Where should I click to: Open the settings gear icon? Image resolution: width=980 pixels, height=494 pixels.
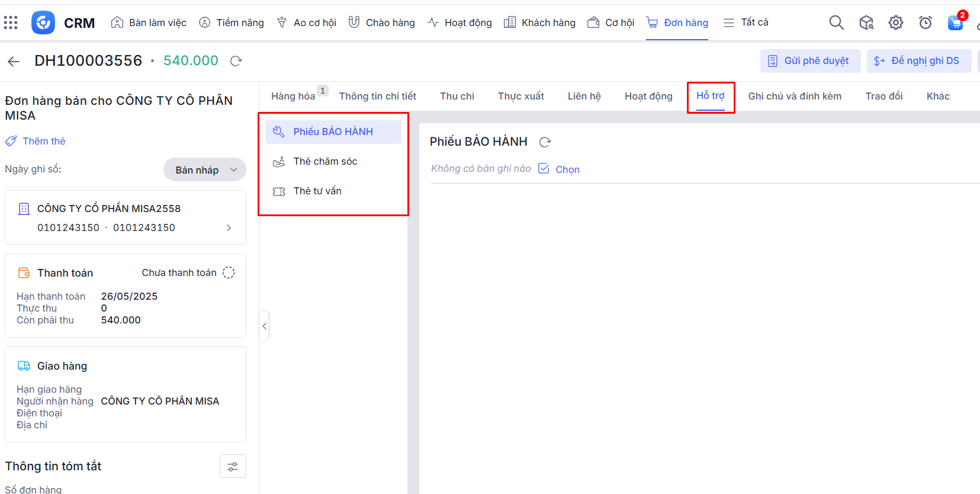click(895, 23)
